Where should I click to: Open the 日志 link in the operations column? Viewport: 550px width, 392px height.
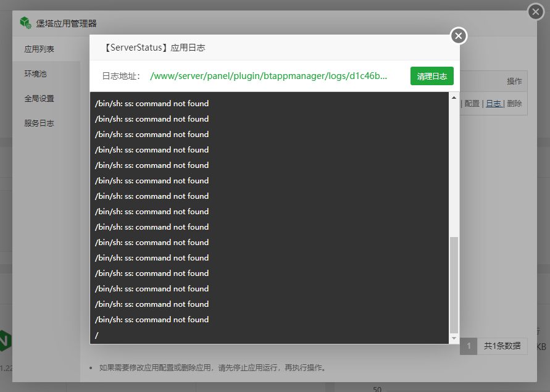pyautogui.click(x=494, y=104)
